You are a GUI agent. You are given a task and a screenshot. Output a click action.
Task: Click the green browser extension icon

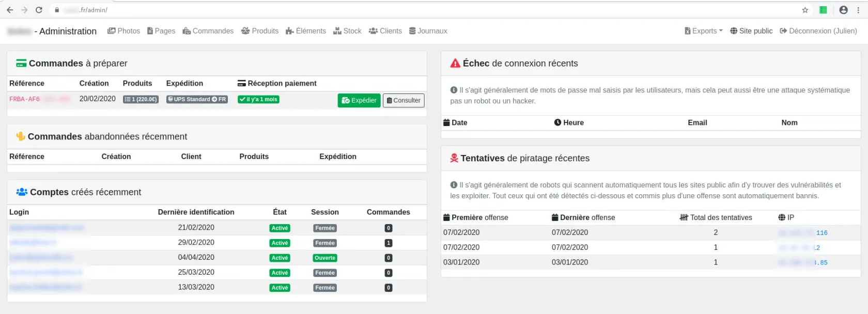click(x=824, y=10)
